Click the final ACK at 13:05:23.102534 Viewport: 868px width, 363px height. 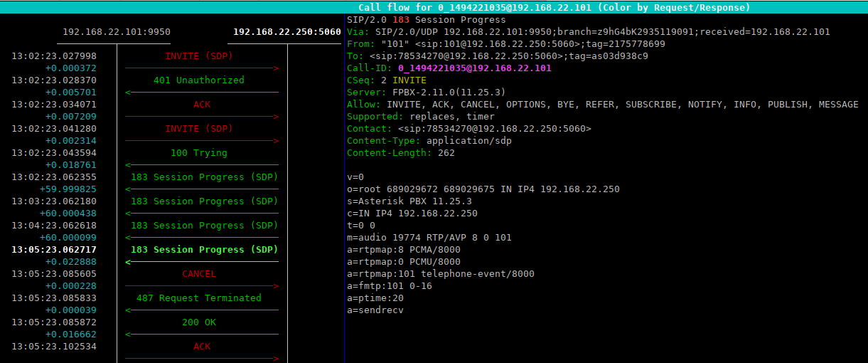(x=202, y=347)
